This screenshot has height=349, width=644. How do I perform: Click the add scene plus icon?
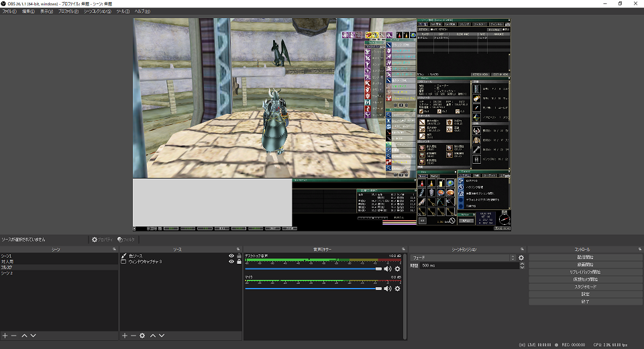click(x=5, y=335)
